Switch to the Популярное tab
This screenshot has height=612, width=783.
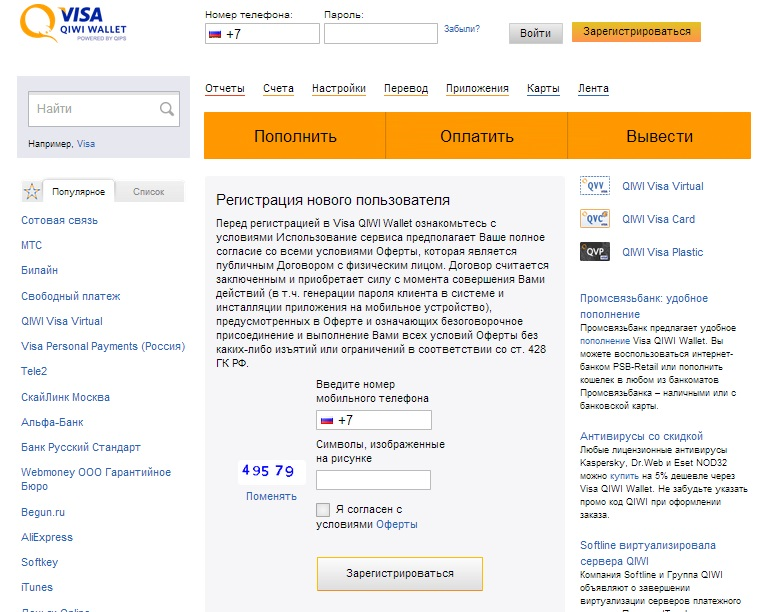[x=78, y=192]
